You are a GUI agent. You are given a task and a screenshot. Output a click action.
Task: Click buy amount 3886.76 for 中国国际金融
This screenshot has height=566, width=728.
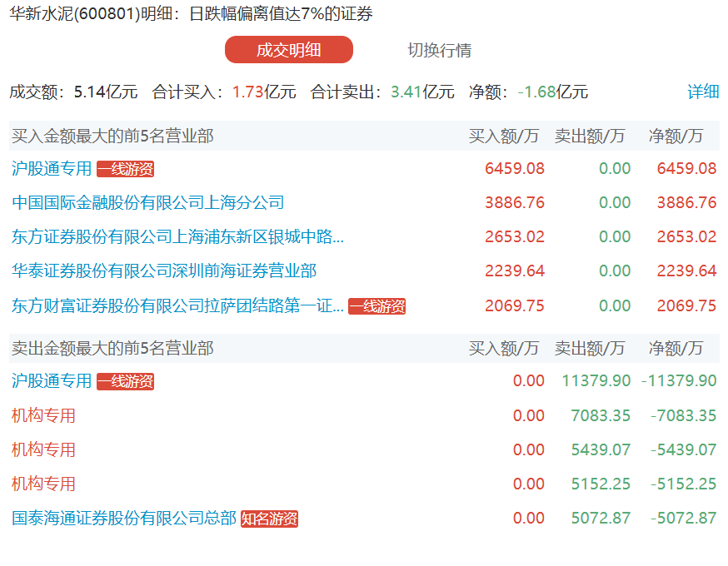pyautogui.click(x=515, y=203)
